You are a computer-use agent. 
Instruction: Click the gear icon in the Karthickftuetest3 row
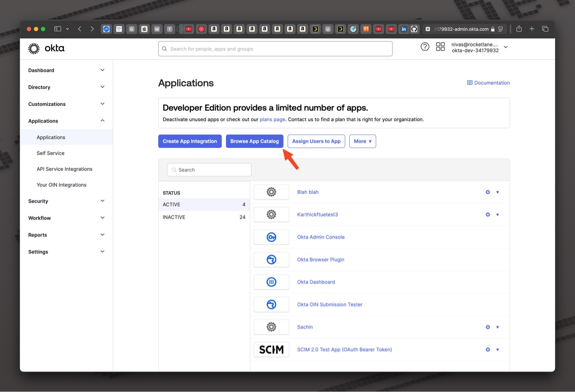pyautogui.click(x=488, y=215)
